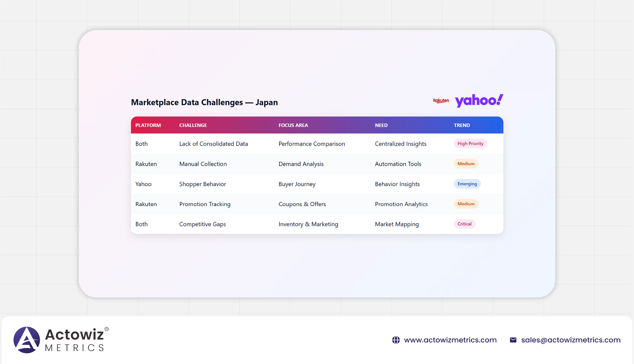Select the FOCUS AREA column header
The width and height of the screenshot is (634, 364).
293,125
